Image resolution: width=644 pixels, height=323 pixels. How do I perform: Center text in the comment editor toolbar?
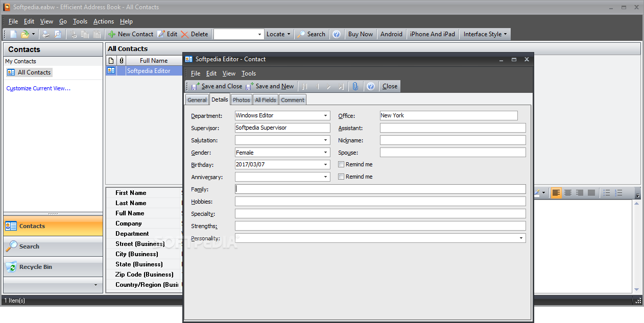pyautogui.click(x=567, y=193)
